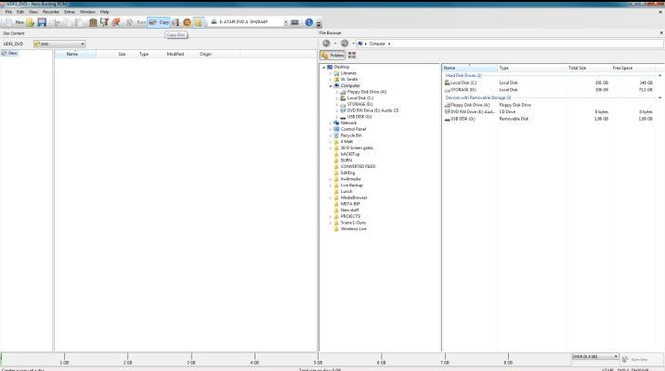
Task: Select STORAGE (D:) in folder tree
Action: 360,104
